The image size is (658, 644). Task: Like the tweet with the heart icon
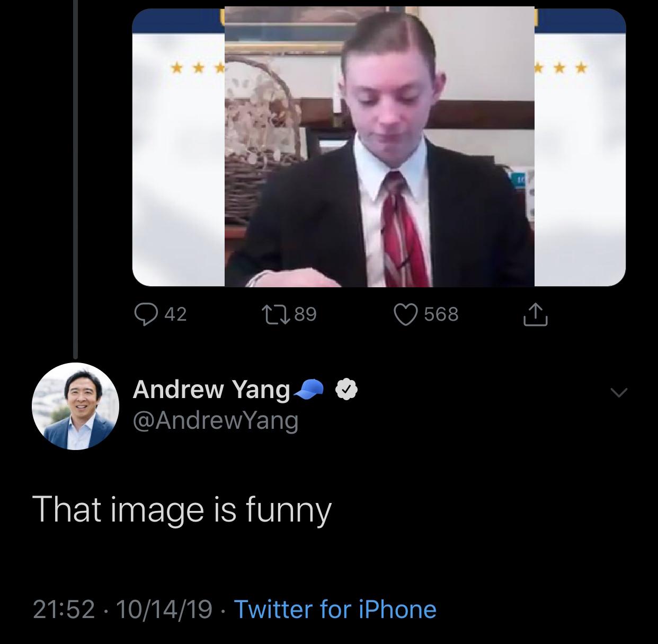(406, 314)
